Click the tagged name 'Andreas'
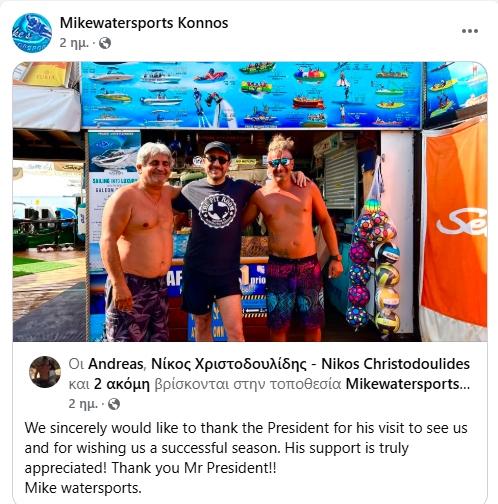Viewport: 498px width, 504px height. click(x=116, y=364)
